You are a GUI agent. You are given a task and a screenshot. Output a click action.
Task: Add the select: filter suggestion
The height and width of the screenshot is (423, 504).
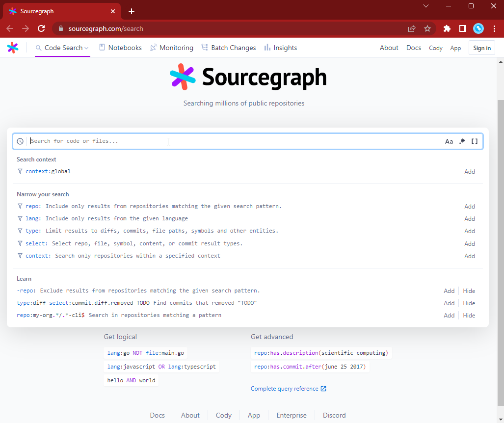tap(470, 244)
